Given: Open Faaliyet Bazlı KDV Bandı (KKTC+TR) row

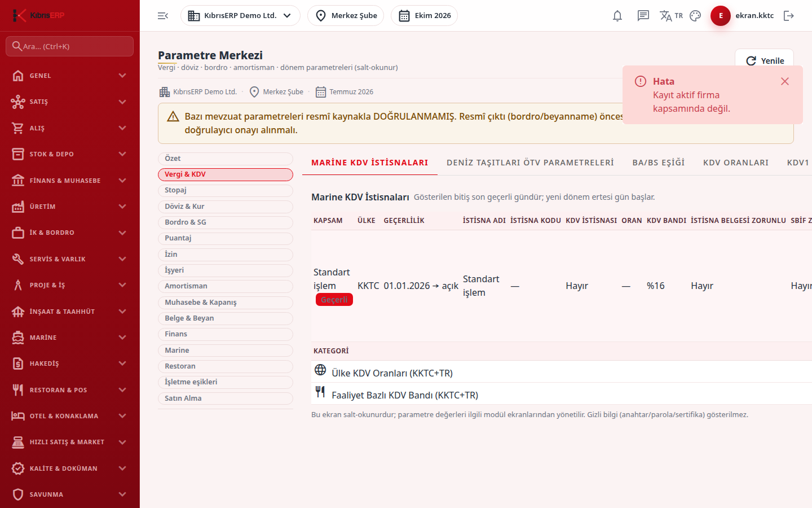Looking at the screenshot, I should (x=562, y=394).
